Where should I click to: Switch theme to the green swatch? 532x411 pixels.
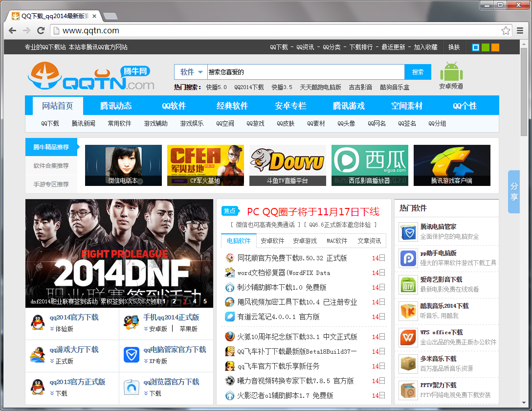coord(485,47)
